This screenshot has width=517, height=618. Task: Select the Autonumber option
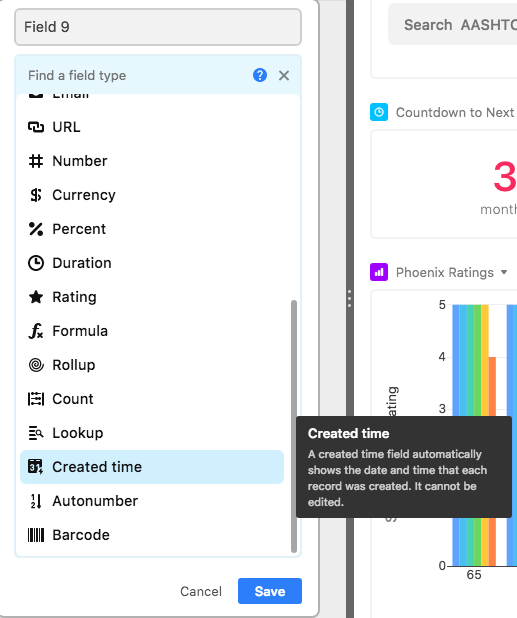point(152,501)
